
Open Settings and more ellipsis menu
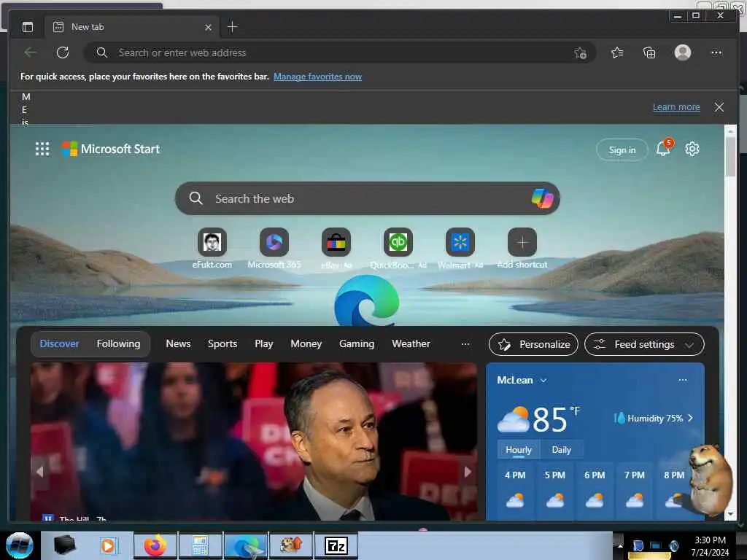pos(716,52)
